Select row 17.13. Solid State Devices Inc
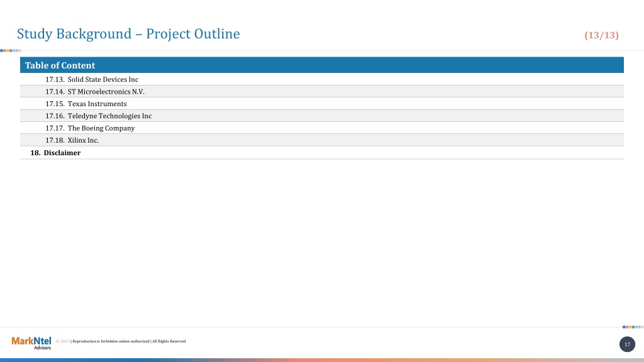644x362 pixels. pyautogui.click(x=322, y=79)
